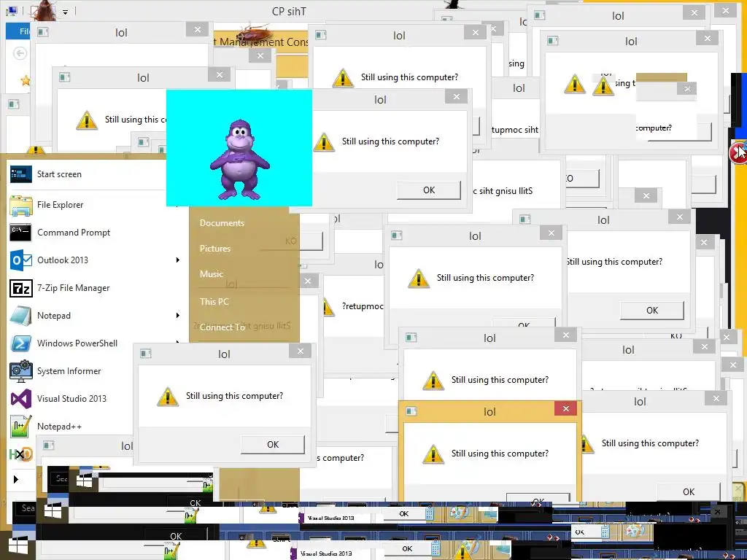
Task: Expand the Outlook 2013 submenu arrow
Action: click(178, 260)
